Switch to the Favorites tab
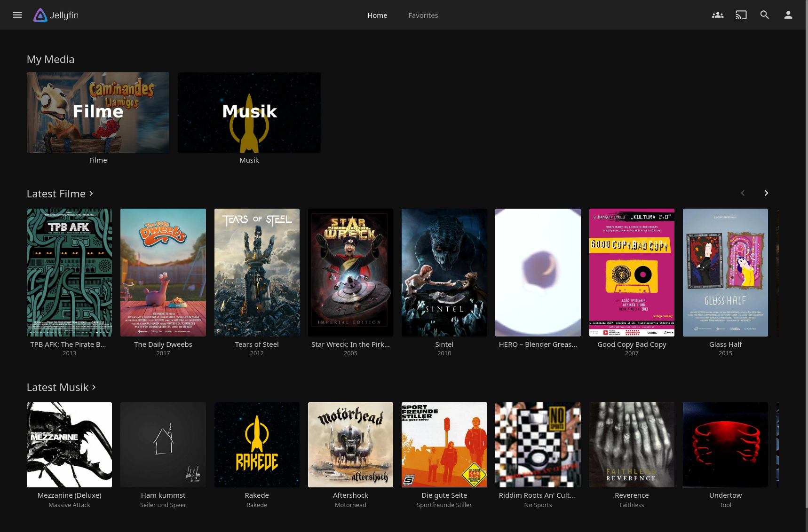 point(423,16)
